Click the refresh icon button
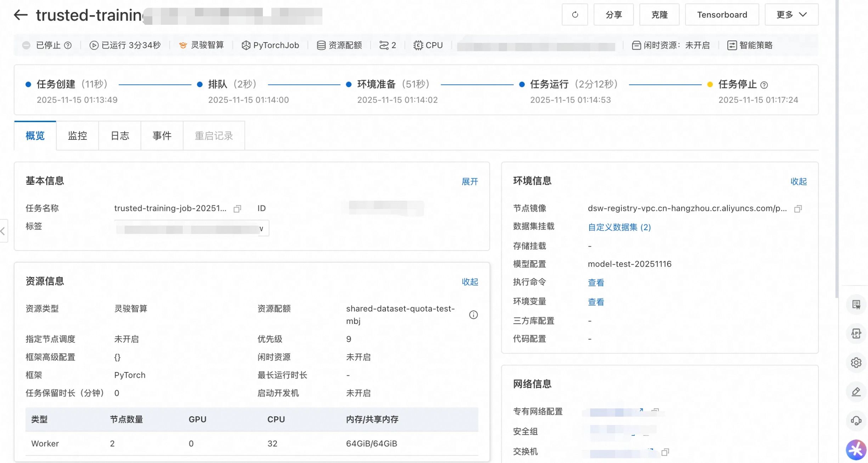The width and height of the screenshot is (868, 463). coord(575,15)
